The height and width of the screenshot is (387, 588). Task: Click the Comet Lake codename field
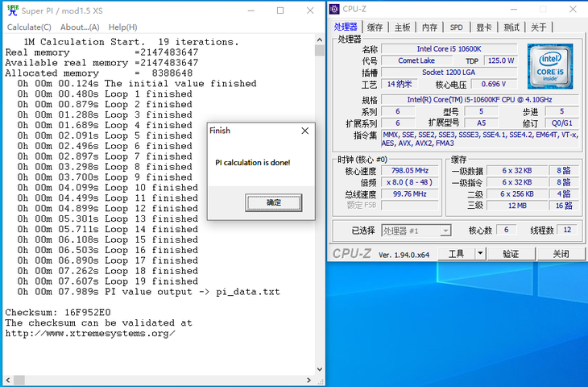coord(416,60)
